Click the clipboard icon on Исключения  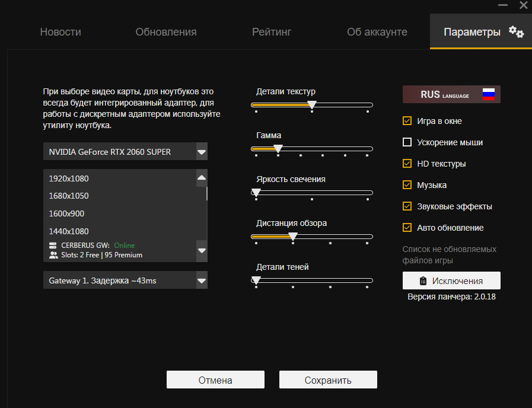(x=423, y=281)
